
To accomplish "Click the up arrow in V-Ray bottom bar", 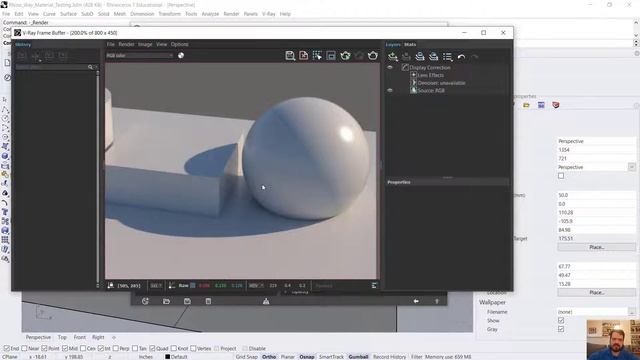I will [x=437, y=301].
